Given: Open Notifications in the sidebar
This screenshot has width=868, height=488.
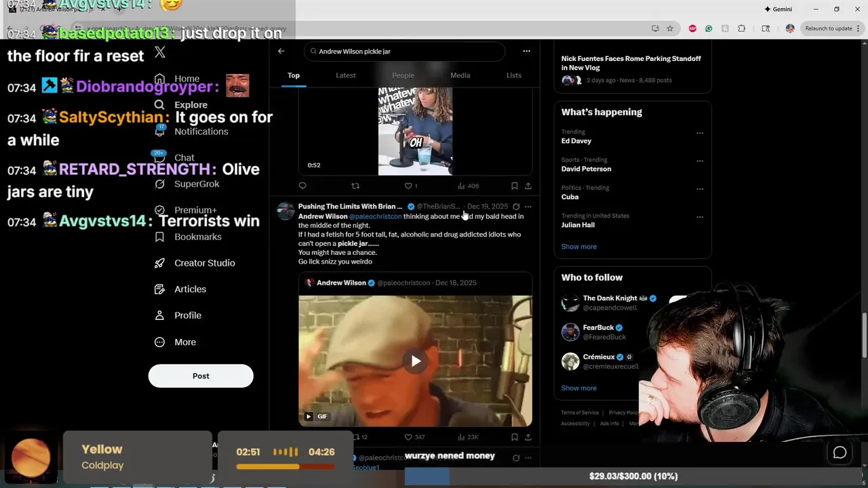Looking at the screenshot, I should (x=191, y=131).
